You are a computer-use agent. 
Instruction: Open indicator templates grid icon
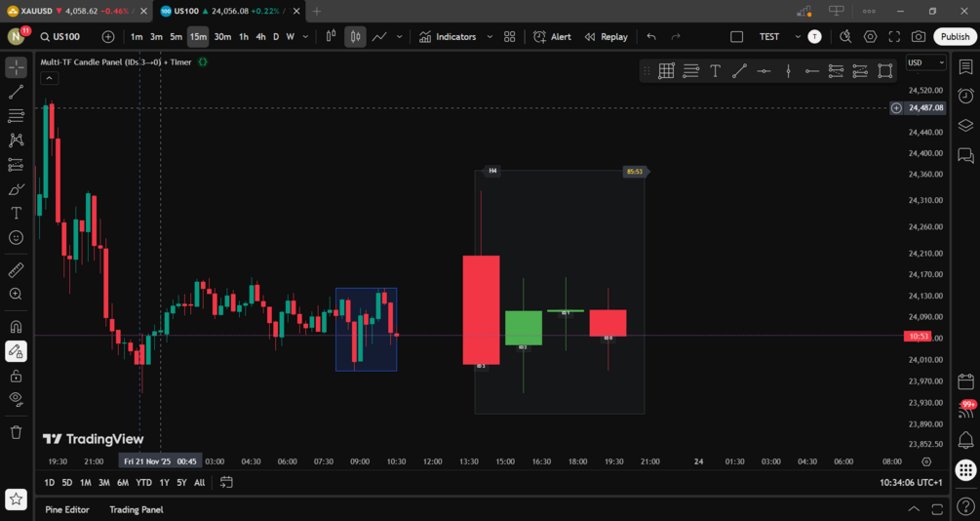click(x=509, y=37)
